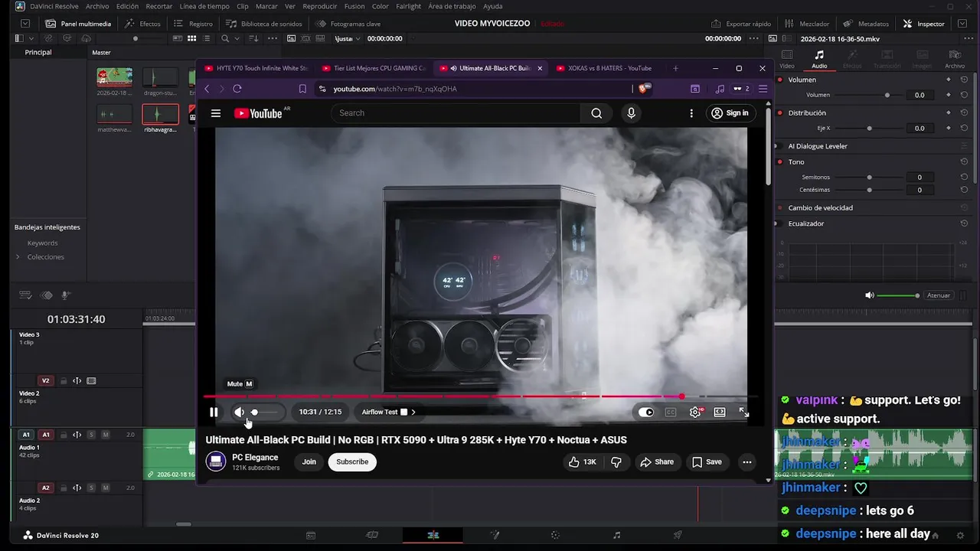Toggle the Inspector panel

(x=924, y=24)
